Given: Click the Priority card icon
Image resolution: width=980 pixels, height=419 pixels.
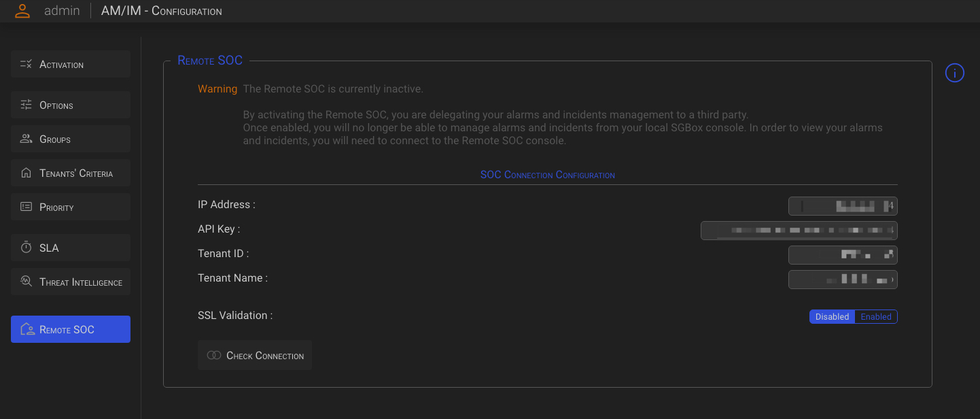Looking at the screenshot, I should tap(27, 207).
